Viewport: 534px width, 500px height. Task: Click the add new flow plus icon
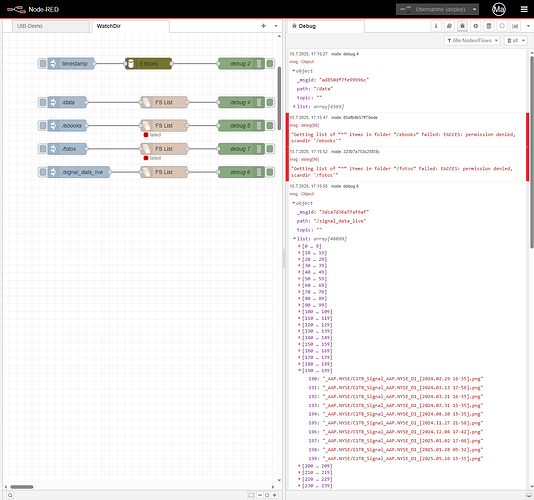(x=263, y=26)
